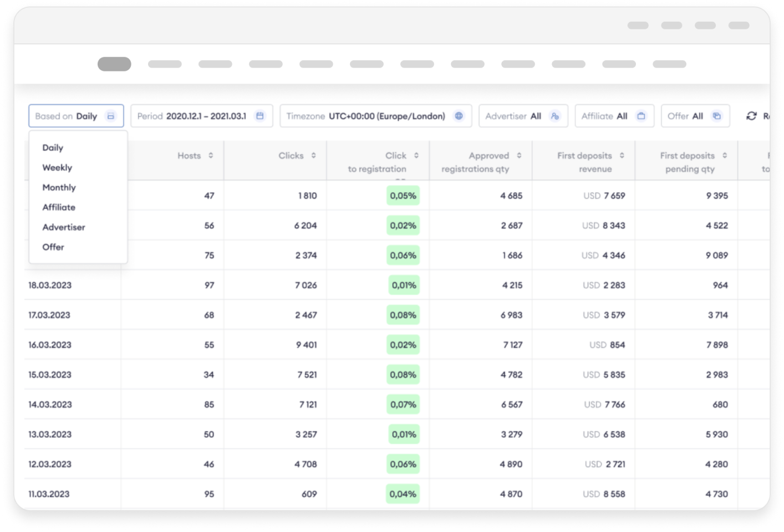Sort by First deposits revenue
Image resolution: width=784 pixels, height=532 pixels.
point(622,156)
